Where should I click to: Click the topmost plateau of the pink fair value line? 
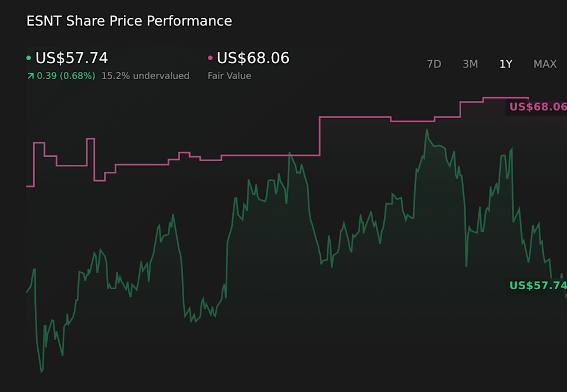506,97
